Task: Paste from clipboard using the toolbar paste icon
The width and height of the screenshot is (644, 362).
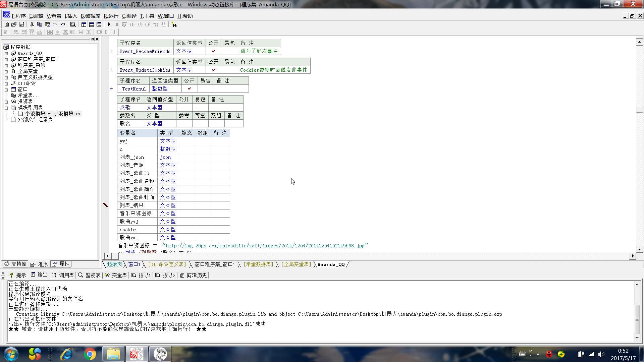Action: click(47, 24)
